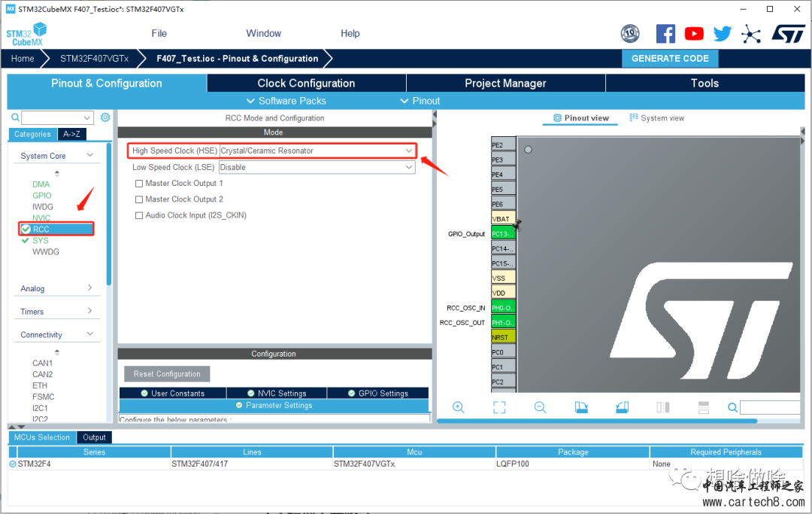
Task: Open the Software Packs dropdown
Action: coord(286,101)
